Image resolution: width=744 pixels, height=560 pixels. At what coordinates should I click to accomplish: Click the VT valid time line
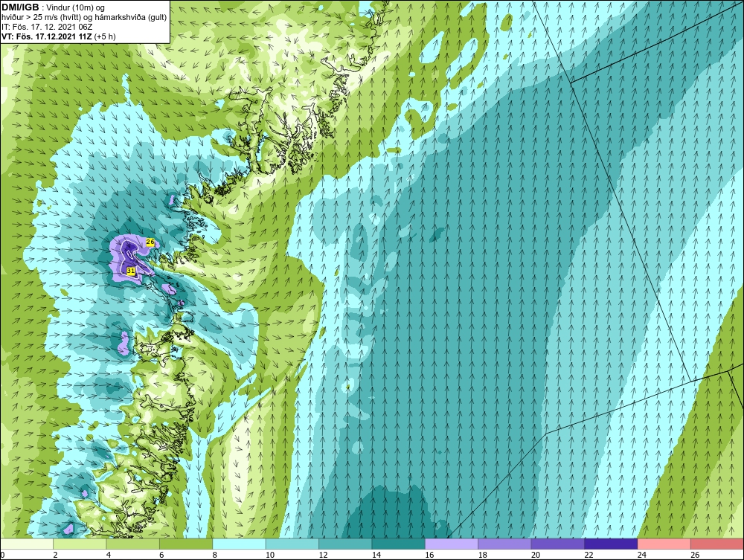pos(59,36)
